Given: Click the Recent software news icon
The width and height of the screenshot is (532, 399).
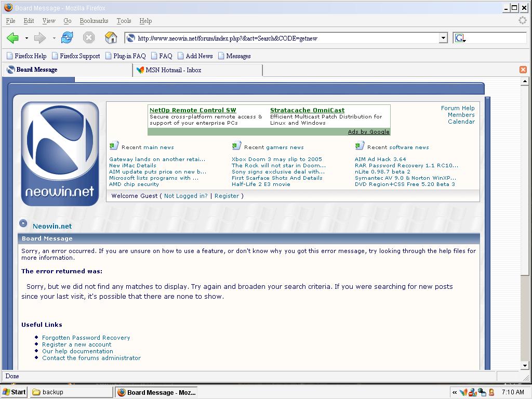Looking at the screenshot, I should click(x=360, y=146).
